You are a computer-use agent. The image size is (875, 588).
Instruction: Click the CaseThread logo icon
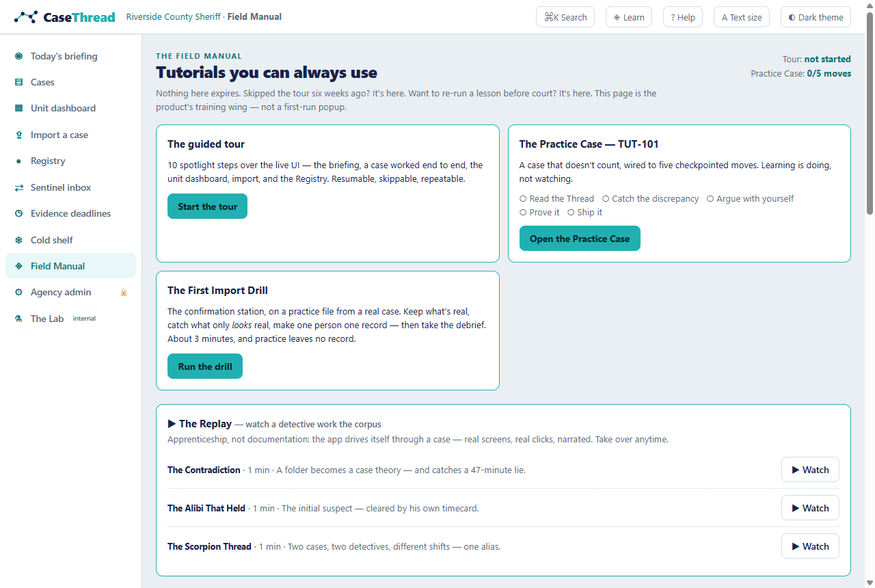pos(26,17)
